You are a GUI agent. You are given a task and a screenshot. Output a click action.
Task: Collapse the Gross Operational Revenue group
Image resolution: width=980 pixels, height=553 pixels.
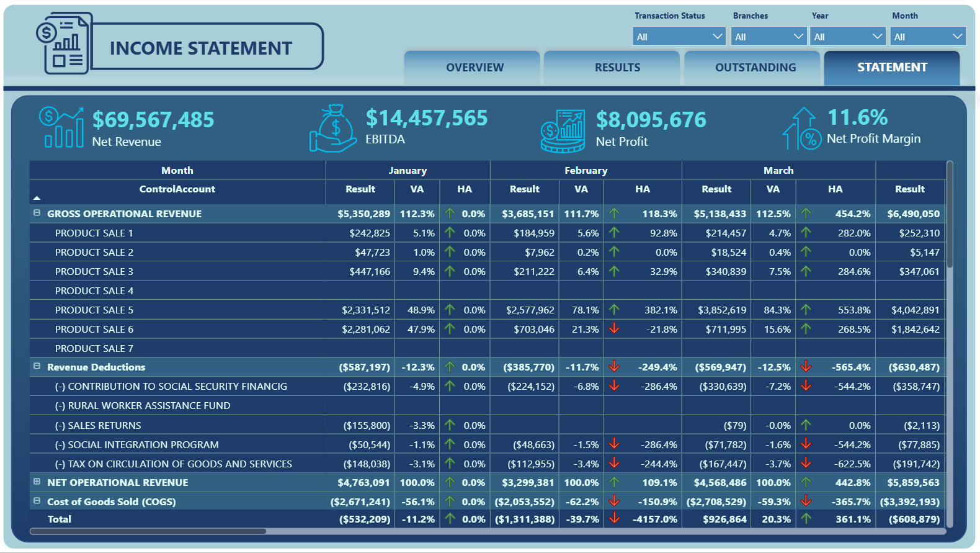click(37, 213)
